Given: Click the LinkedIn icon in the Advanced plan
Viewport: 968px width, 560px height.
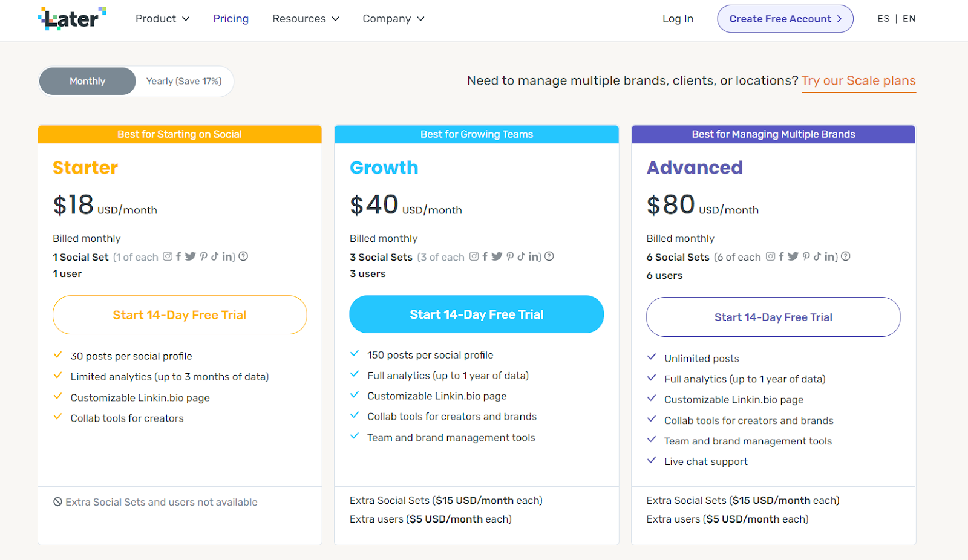Looking at the screenshot, I should coord(830,256).
